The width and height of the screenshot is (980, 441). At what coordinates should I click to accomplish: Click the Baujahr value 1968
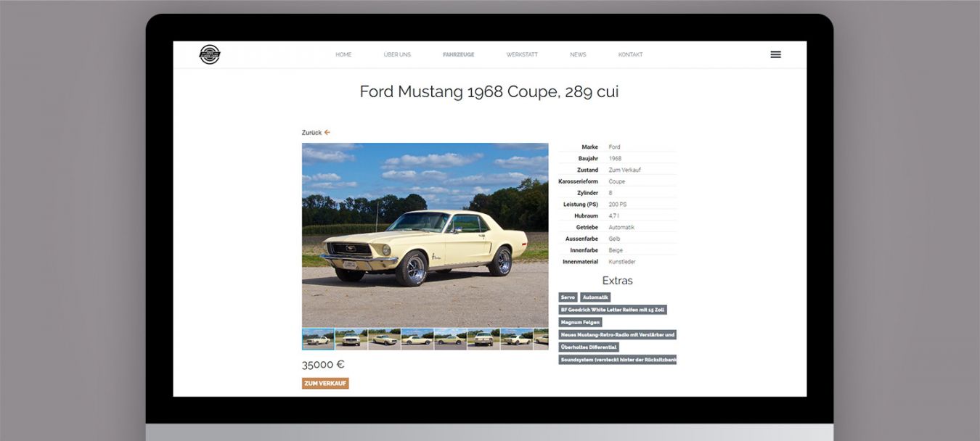(x=615, y=159)
